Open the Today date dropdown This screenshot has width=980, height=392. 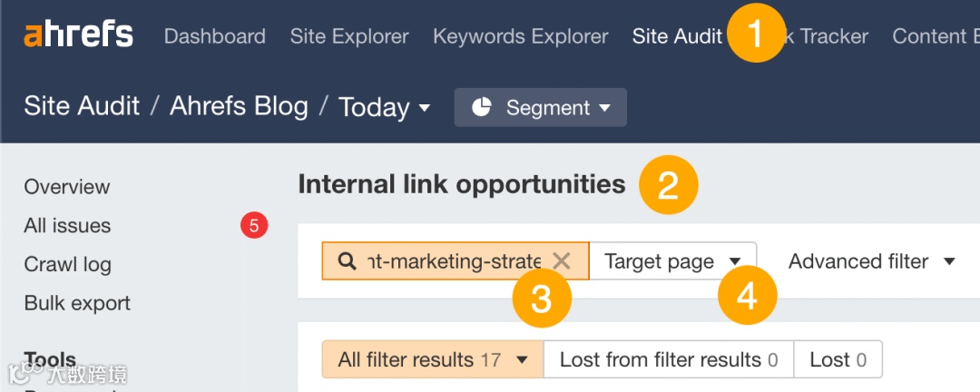point(385,107)
